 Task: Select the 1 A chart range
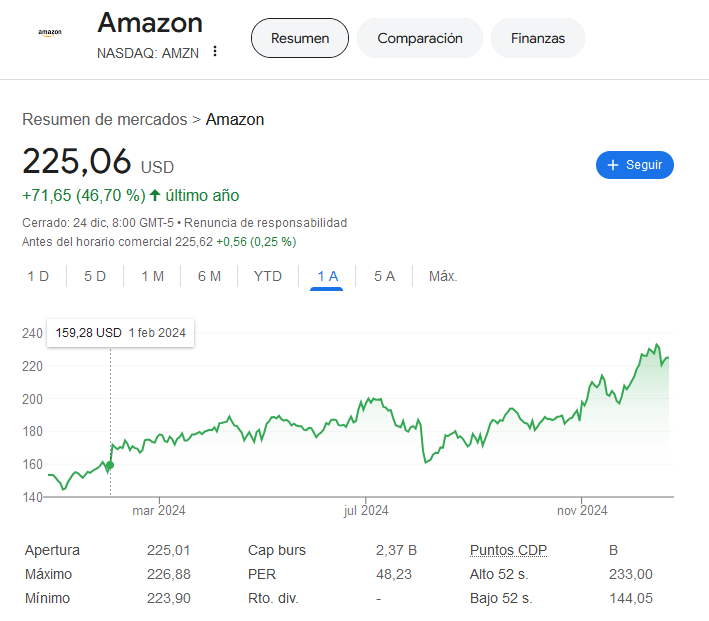coord(327,276)
